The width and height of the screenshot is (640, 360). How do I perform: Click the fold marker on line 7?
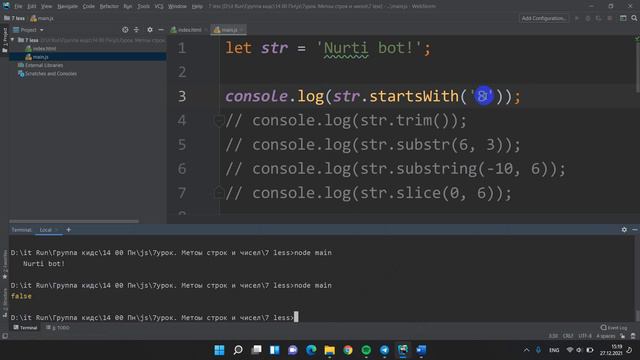point(219,193)
